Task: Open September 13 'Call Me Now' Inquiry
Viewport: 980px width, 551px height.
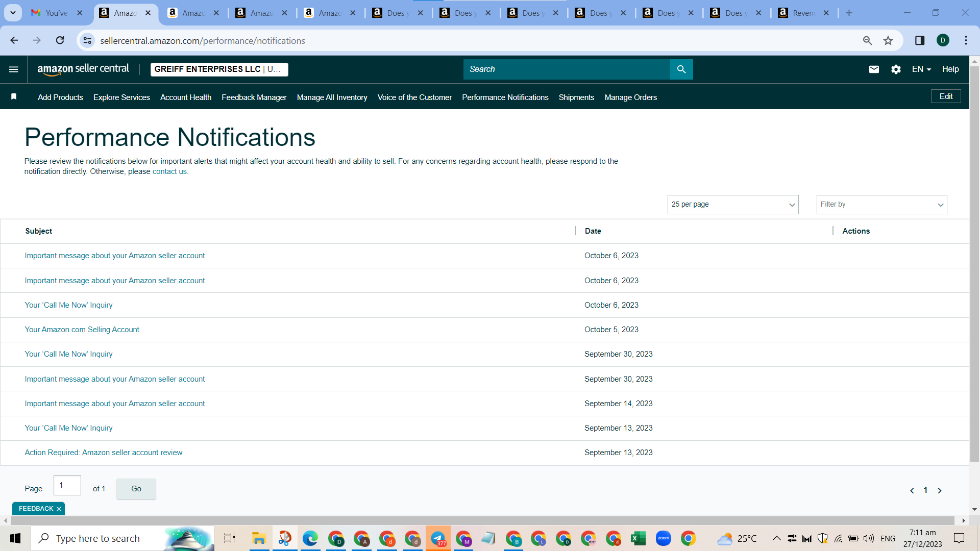Action: click(x=68, y=428)
